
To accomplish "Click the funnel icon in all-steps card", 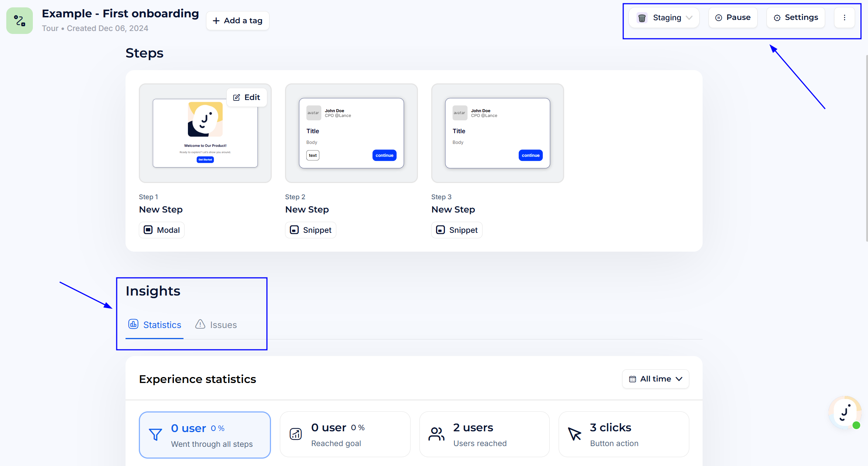I will pyautogui.click(x=155, y=435).
